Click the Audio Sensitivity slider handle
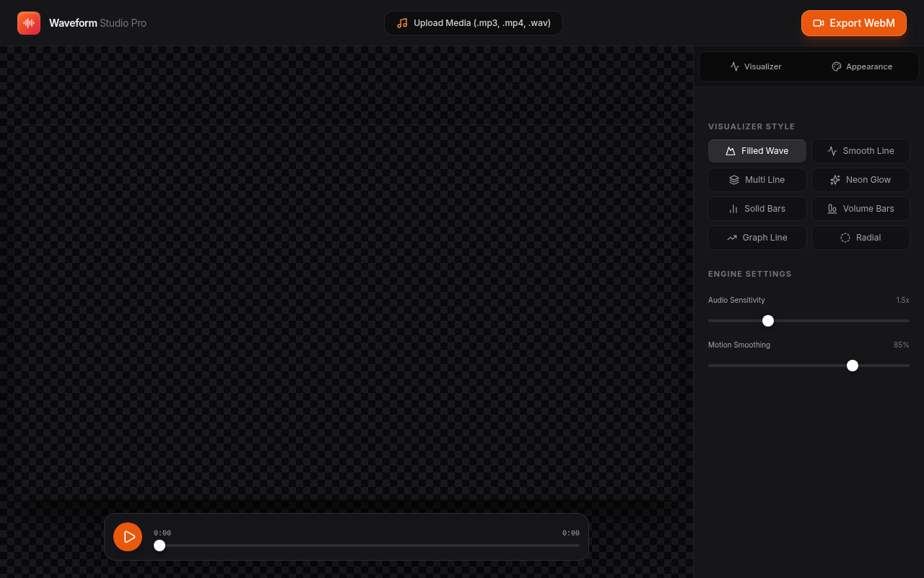The width and height of the screenshot is (924, 578). pyautogui.click(x=768, y=321)
